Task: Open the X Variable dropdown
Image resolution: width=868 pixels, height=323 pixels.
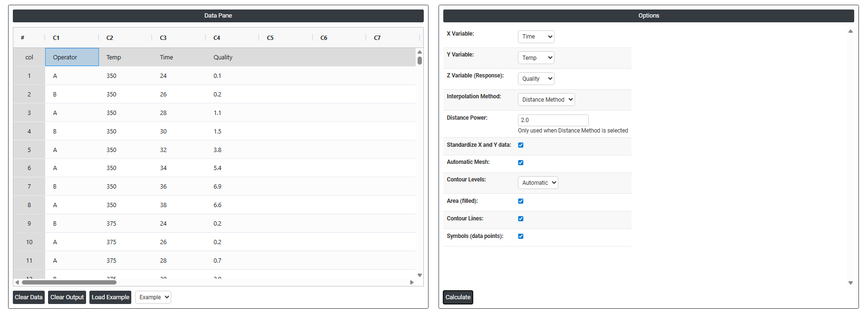Action: pos(536,37)
